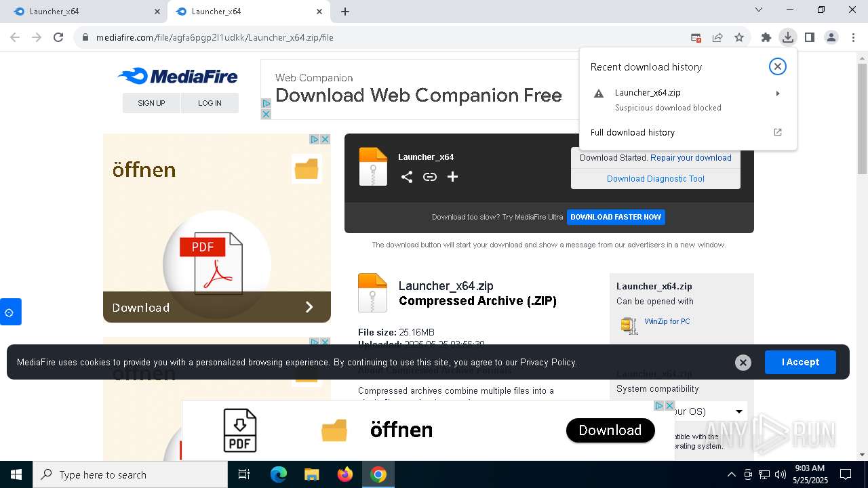Launch Microsoft Edge from taskbar
The image size is (868, 488).
pyautogui.click(x=279, y=474)
